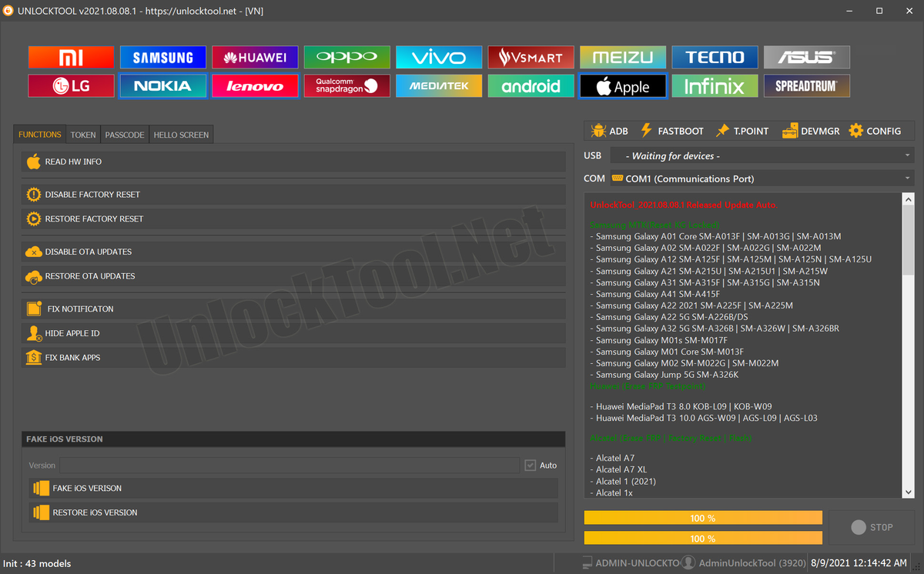The height and width of the screenshot is (574, 924).
Task: Click RESTORE FACTORY RESET
Action: coord(293,219)
